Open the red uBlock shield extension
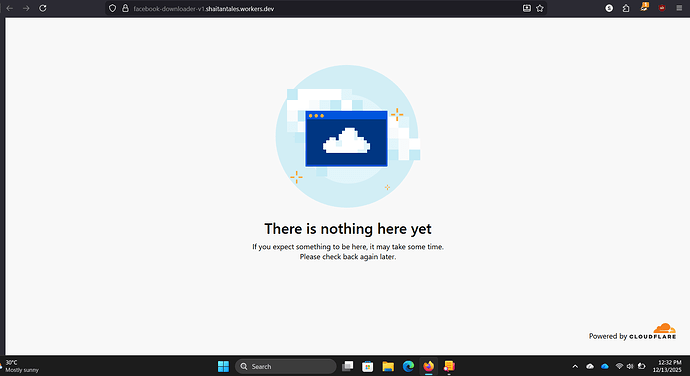The image size is (690, 376). click(662, 7)
